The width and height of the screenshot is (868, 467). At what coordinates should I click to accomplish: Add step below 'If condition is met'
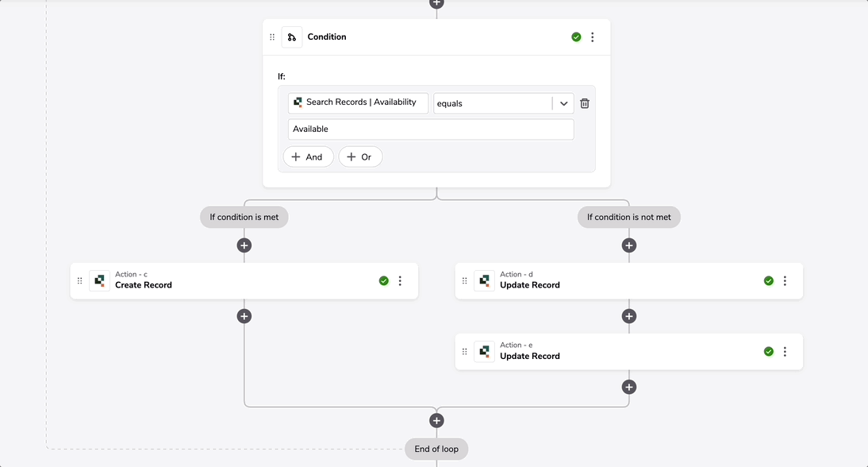[x=244, y=245]
